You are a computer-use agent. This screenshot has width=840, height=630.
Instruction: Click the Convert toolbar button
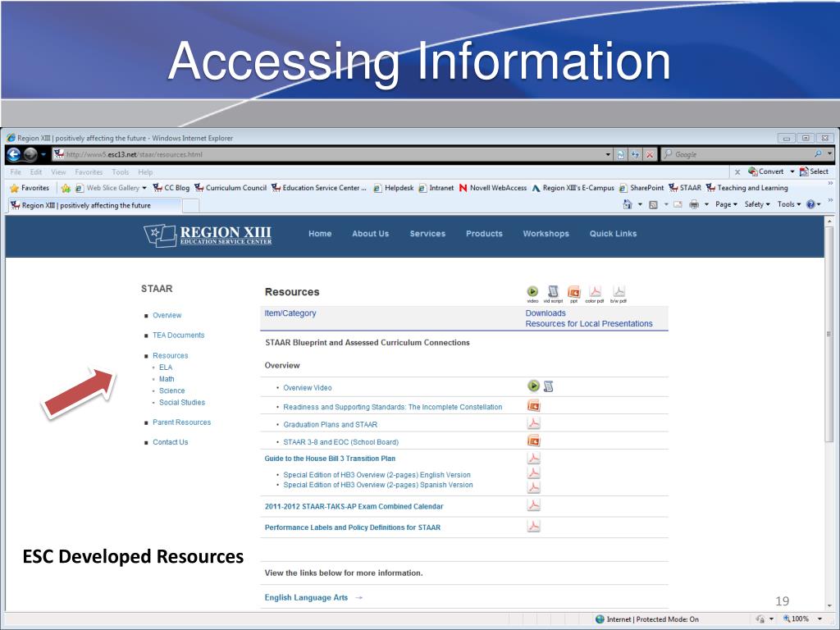pyautogui.click(x=766, y=171)
